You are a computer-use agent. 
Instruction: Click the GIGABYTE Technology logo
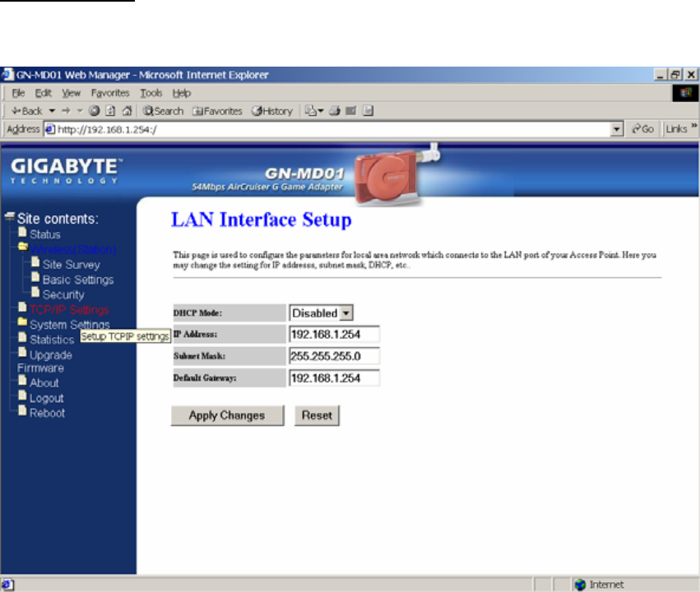[x=66, y=171]
